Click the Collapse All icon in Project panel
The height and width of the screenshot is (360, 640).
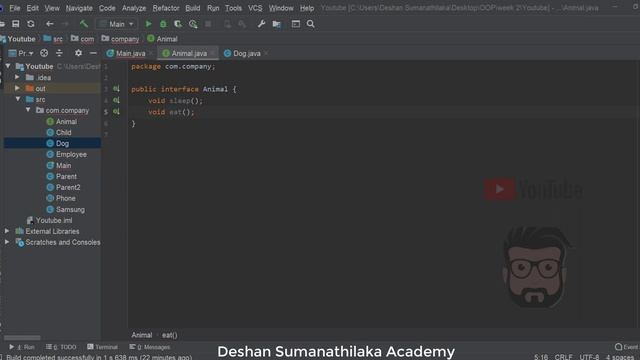[x=59, y=53]
